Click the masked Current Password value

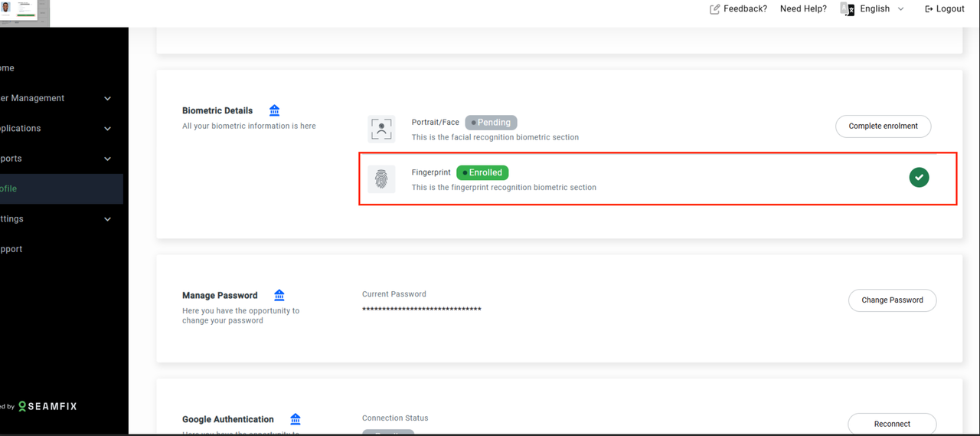pyautogui.click(x=422, y=310)
